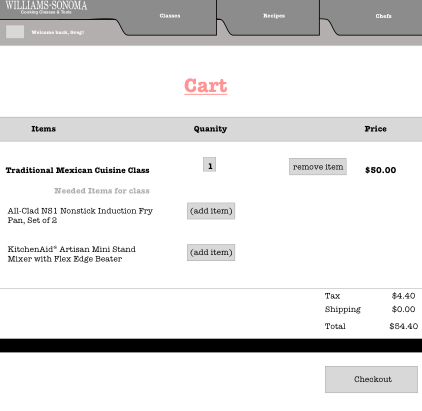Click the Shipping label

(343, 310)
